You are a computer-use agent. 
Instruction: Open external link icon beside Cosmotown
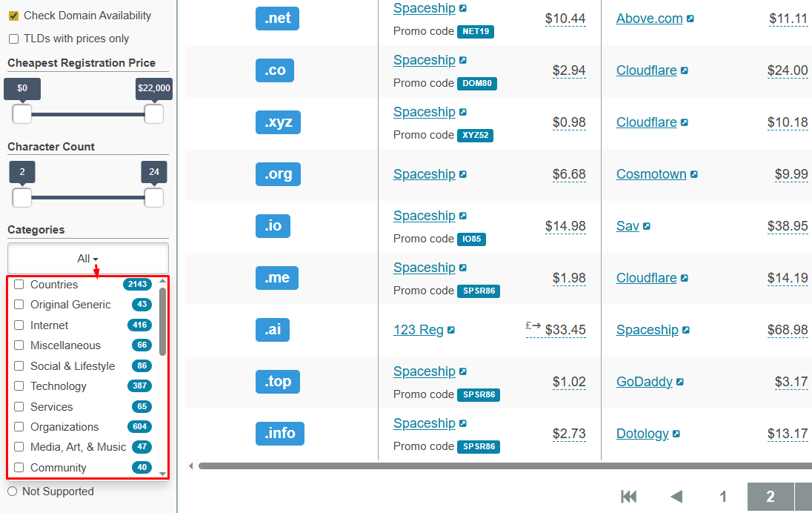694,175
